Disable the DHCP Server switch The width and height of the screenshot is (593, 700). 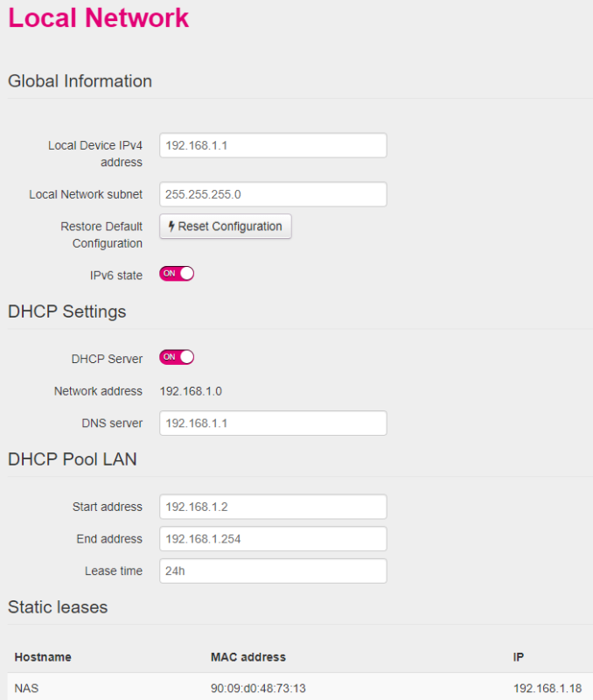177,357
